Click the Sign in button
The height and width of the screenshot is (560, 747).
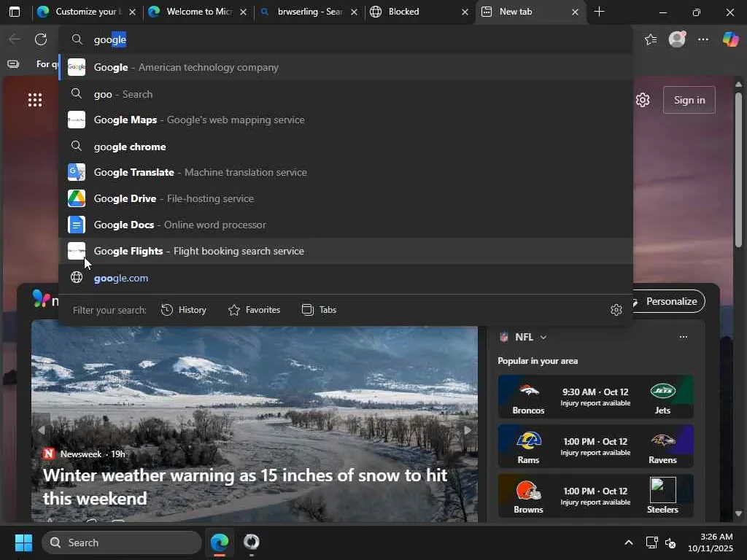coord(689,100)
